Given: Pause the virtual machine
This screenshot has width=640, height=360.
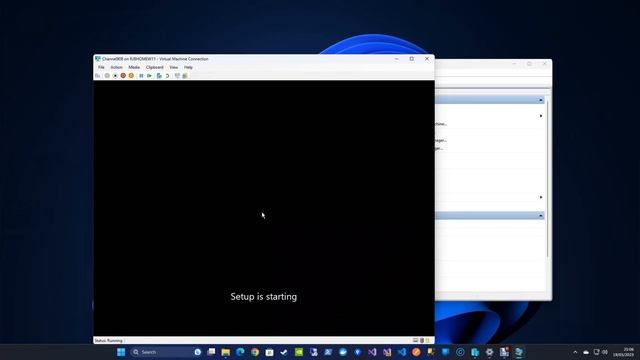Looking at the screenshot, I should coord(141,76).
